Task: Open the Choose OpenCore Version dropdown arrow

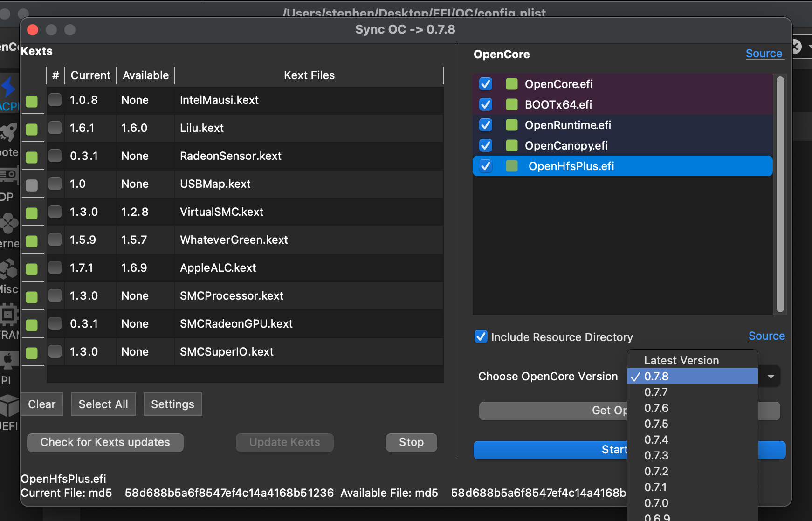Action: point(771,376)
